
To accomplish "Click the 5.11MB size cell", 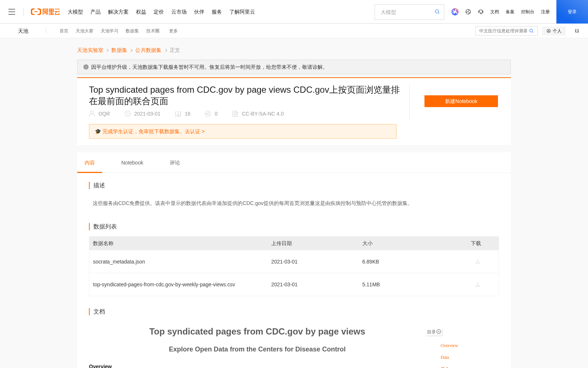I will pyautogui.click(x=371, y=284).
